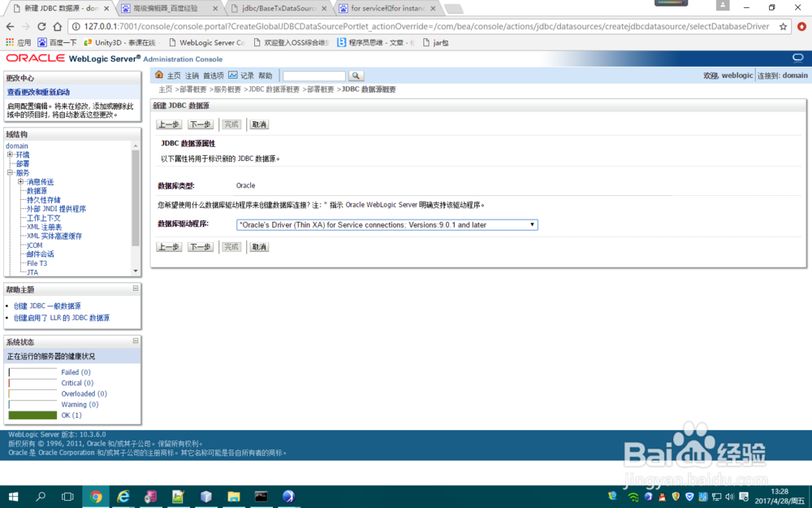Click the 记录 chart icon in toolbar

(233, 75)
